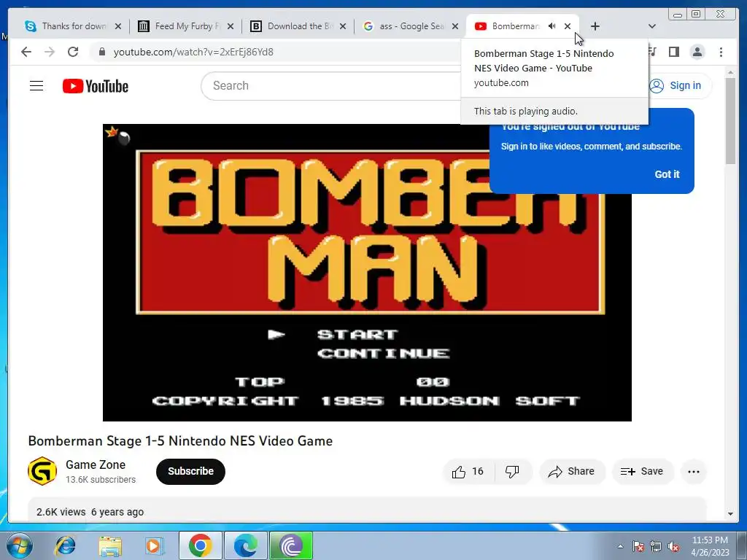The width and height of the screenshot is (747, 560).
Task: Reload the YouTube page
Action: [x=73, y=52]
